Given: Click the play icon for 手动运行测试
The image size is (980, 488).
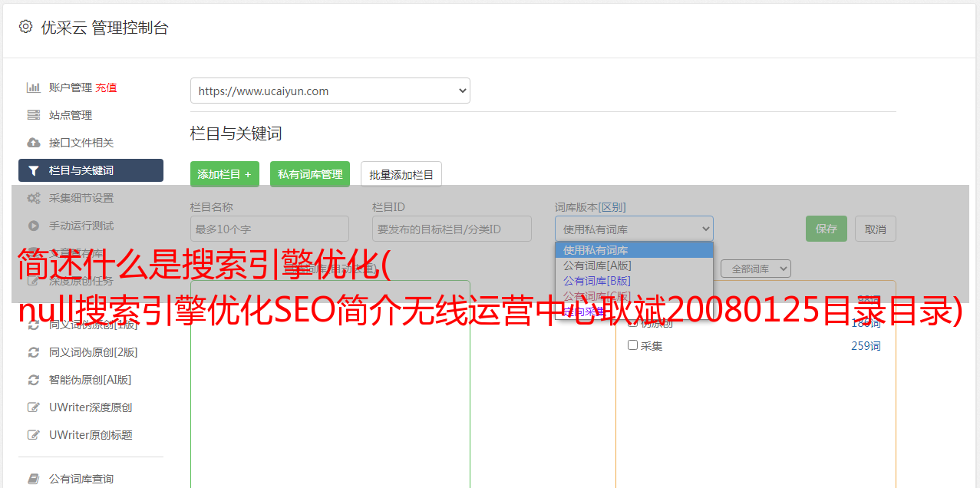Looking at the screenshot, I should point(34,226).
